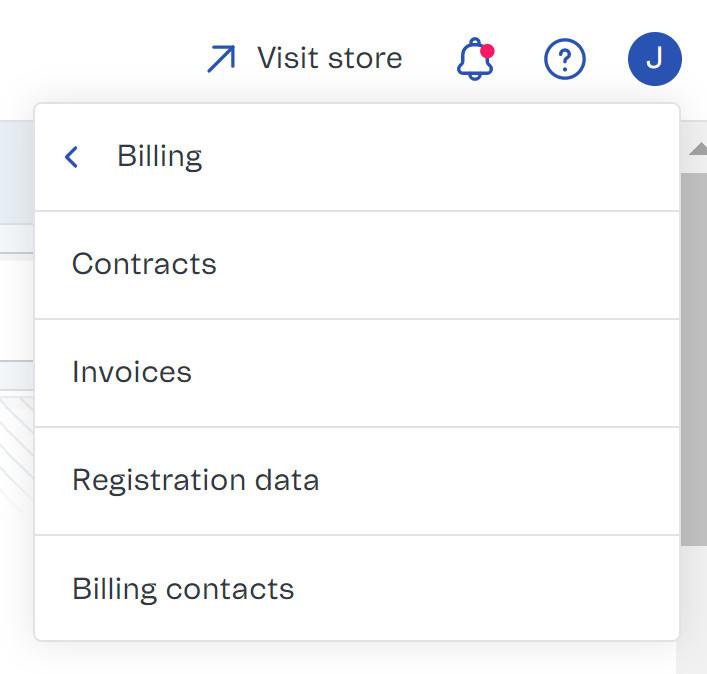Viewport: 707px width, 674px height.
Task: Click the scrollbar up arrow
Action: [696, 149]
